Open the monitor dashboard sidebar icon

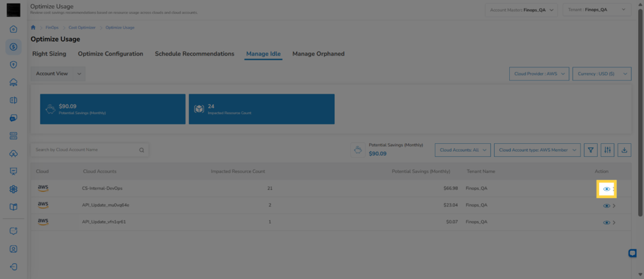point(13,171)
